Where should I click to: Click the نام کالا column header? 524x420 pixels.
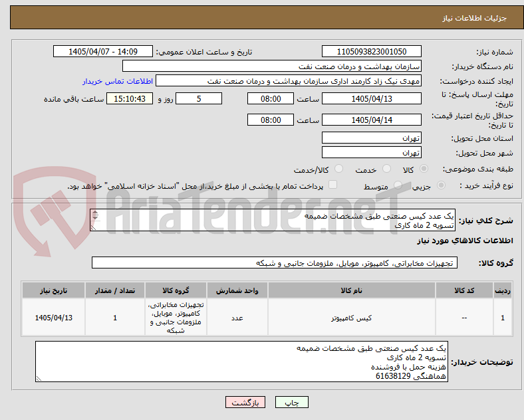(x=352, y=290)
